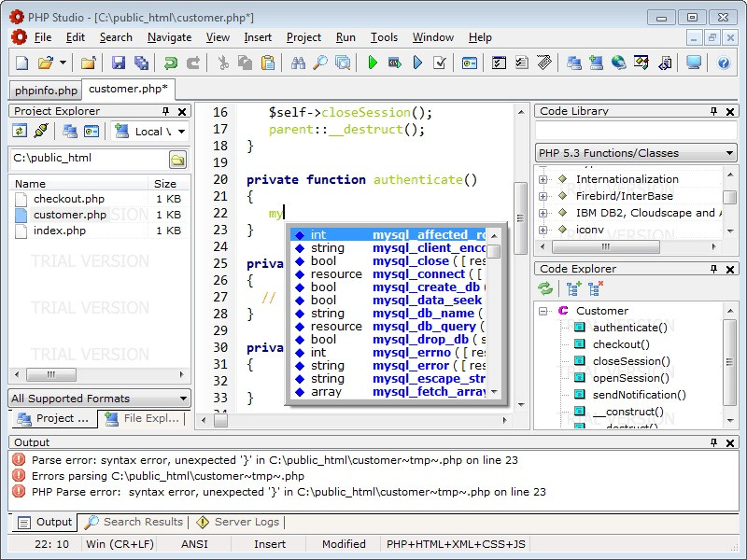The image size is (747, 560).
Task: Pin the Code Explorer panel
Action: tap(713, 269)
